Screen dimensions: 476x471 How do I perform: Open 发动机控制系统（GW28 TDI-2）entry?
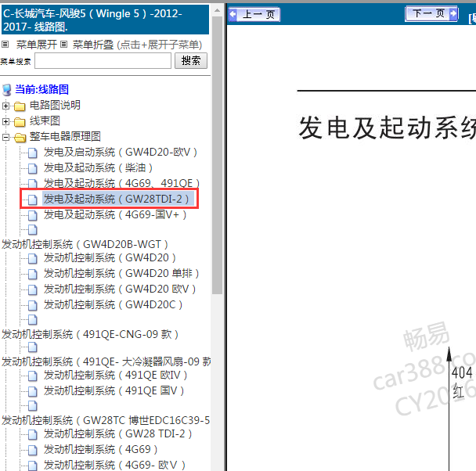coord(118,434)
